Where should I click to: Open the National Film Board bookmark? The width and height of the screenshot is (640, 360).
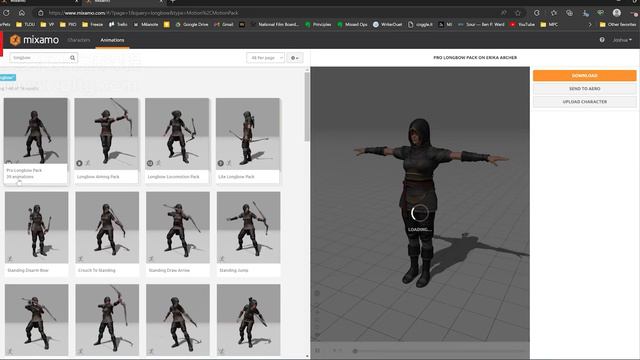(x=275, y=24)
